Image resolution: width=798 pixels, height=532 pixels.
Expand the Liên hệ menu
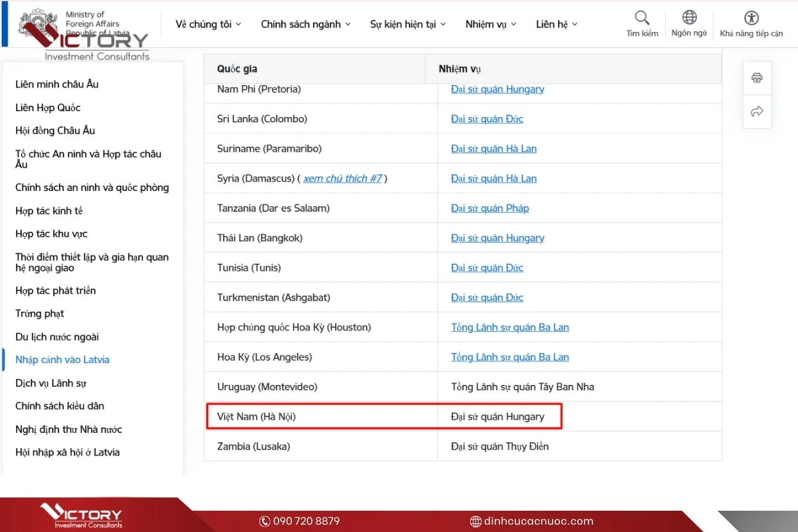tap(557, 24)
